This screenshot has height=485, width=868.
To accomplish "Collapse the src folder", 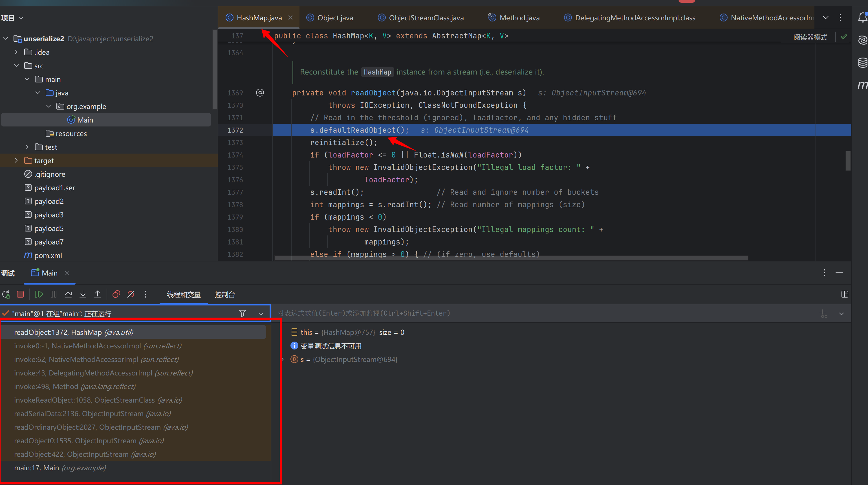I will coord(16,66).
